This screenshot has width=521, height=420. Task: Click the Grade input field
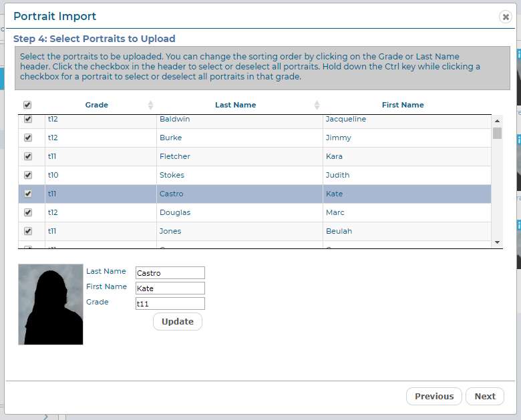[x=170, y=303]
